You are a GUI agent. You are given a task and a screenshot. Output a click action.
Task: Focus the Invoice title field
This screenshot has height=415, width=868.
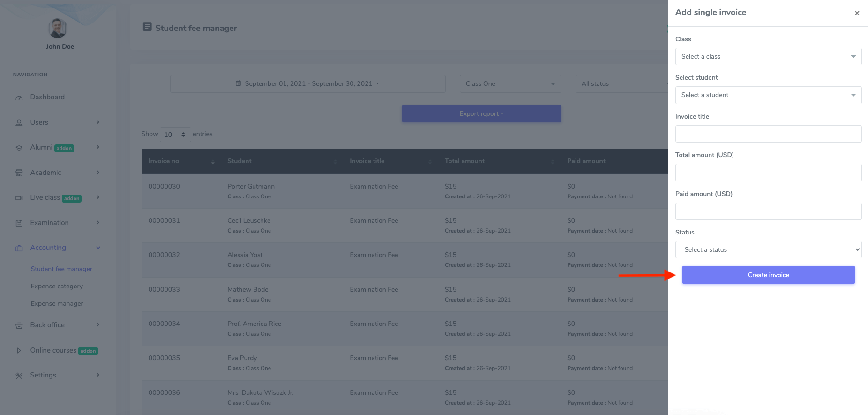tap(768, 134)
